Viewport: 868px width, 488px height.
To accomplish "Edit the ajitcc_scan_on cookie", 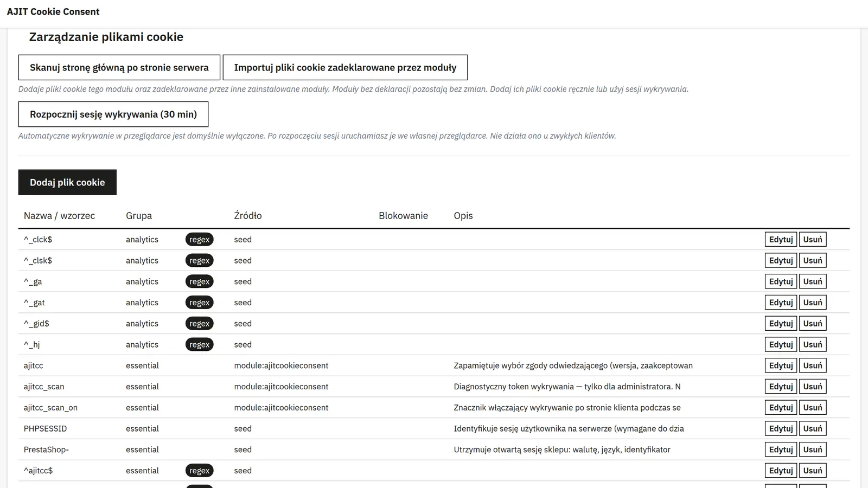I will [781, 408].
